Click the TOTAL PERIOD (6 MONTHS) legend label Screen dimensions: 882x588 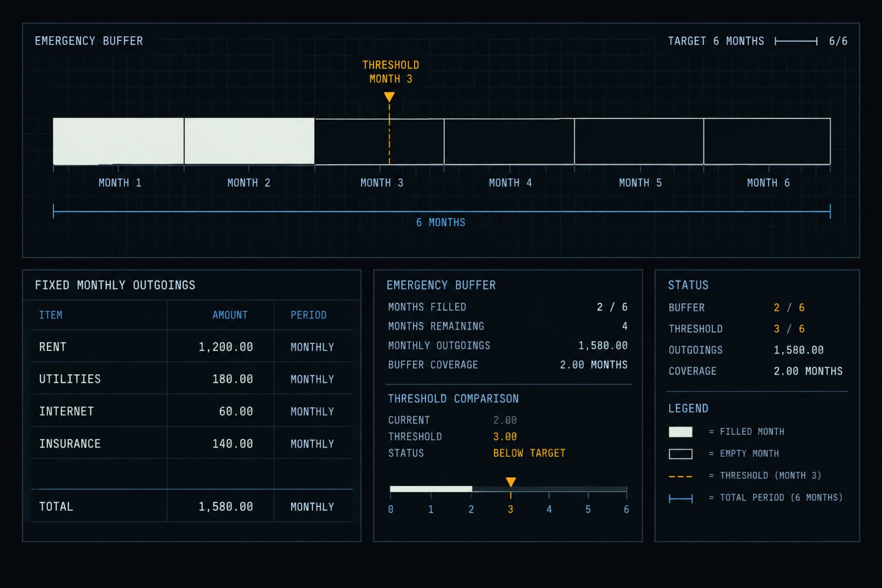tap(781, 498)
